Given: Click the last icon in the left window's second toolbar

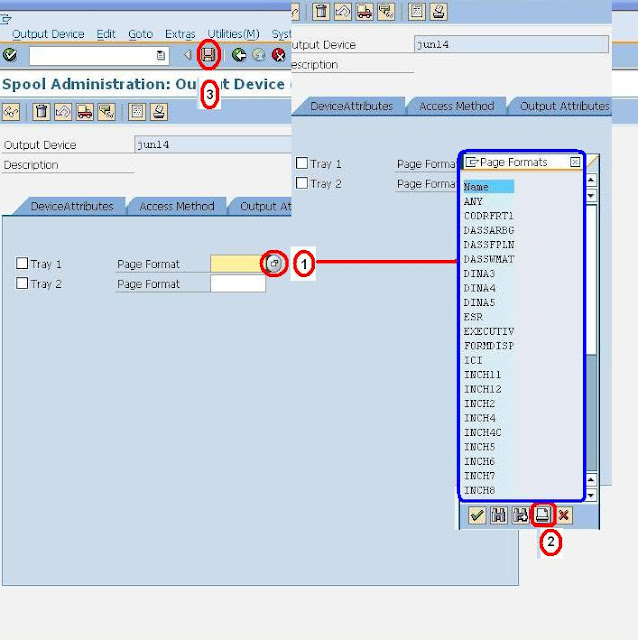Looking at the screenshot, I should click(159, 112).
